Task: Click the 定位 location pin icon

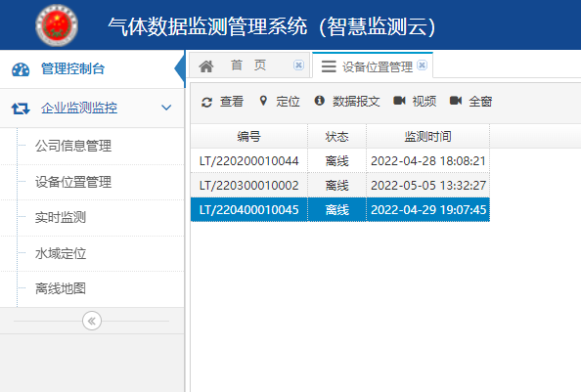Action: (263, 101)
